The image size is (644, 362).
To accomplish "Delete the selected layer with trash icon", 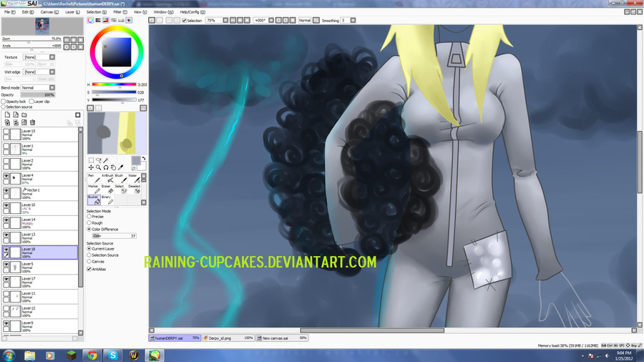I will (32, 122).
